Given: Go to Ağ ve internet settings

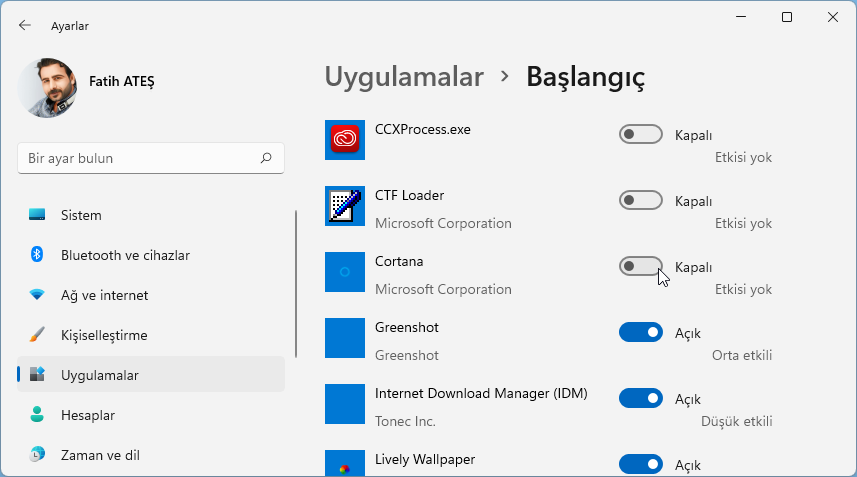Looking at the screenshot, I should [x=151, y=295].
